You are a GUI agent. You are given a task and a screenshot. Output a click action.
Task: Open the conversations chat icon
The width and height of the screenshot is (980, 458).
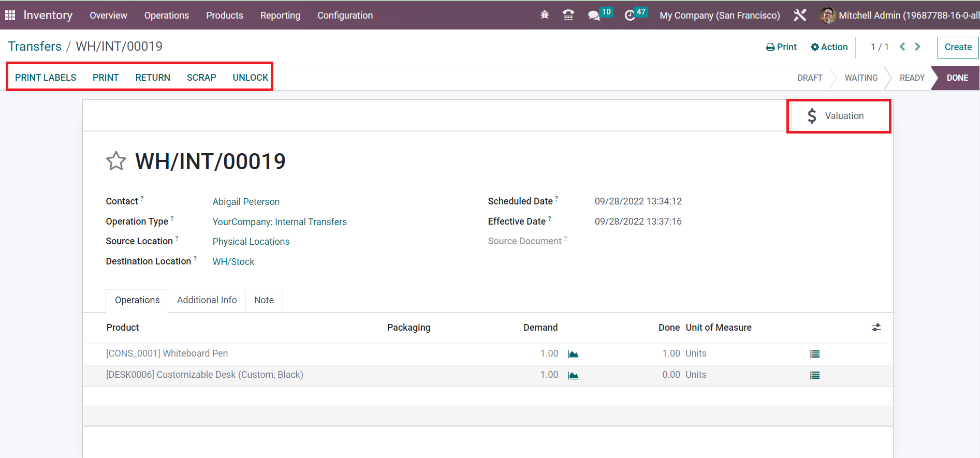[594, 16]
